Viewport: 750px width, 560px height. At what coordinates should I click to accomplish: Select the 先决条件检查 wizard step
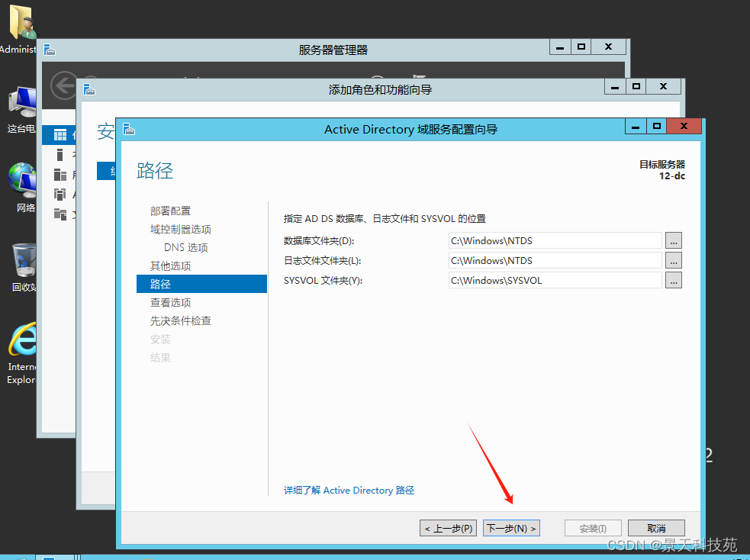coord(180,321)
